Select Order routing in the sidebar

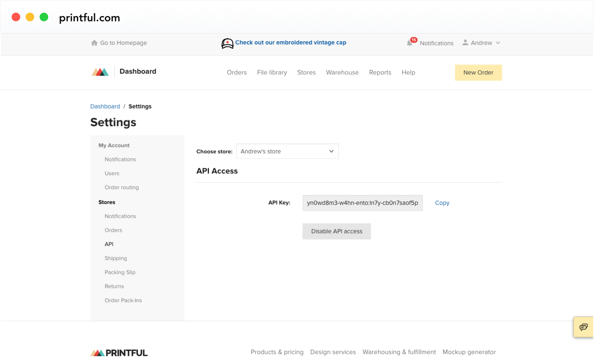click(122, 187)
